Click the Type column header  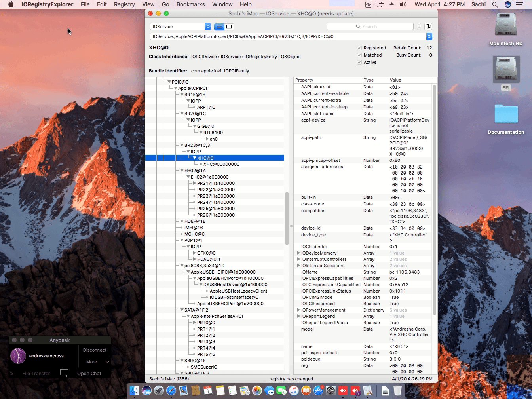375,80
